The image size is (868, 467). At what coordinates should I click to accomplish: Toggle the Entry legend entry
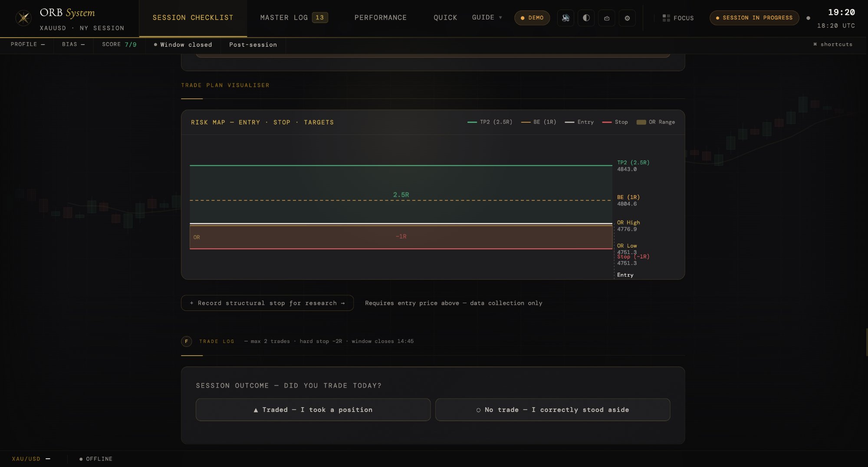point(579,122)
